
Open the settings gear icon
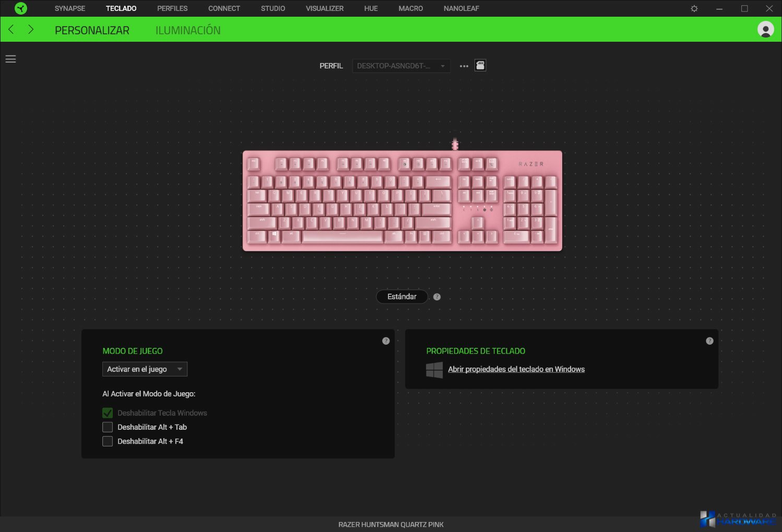pyautogui.click(x=694, y=8)
